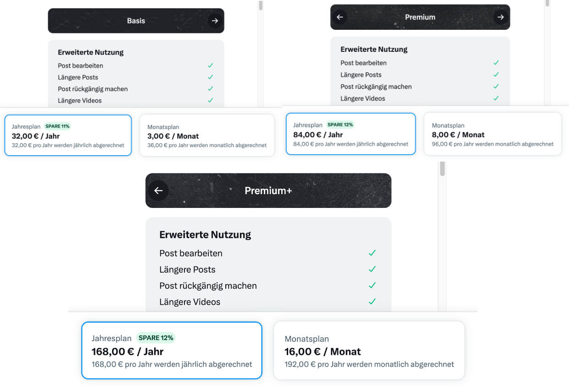Click SPARE 12% badge on Premium+ Jahresplan

[x=156, y=338]
